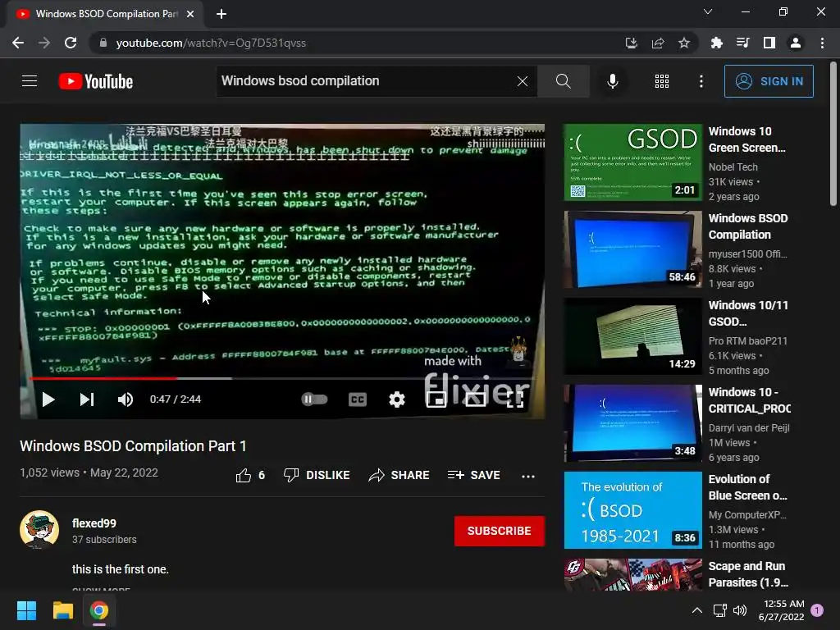The width and height of the screenshot is (840, 630).
Task: Click the SHARE button
Action: [399, 475]
